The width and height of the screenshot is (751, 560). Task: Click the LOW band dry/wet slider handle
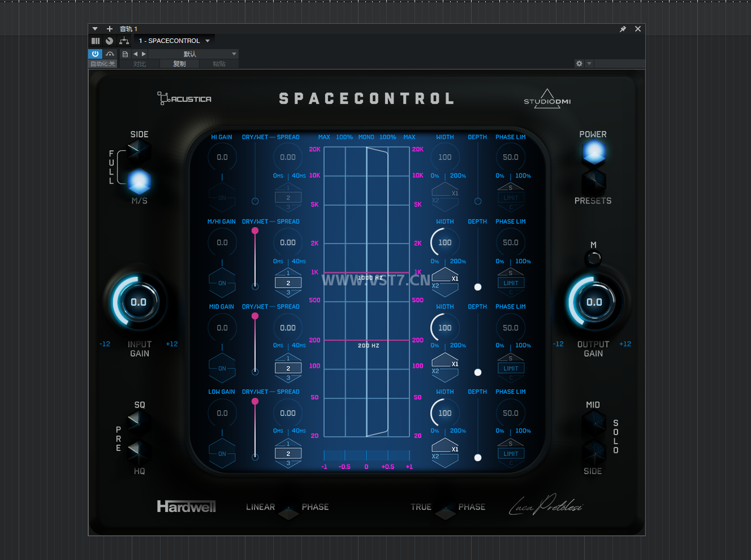[255, 401]
